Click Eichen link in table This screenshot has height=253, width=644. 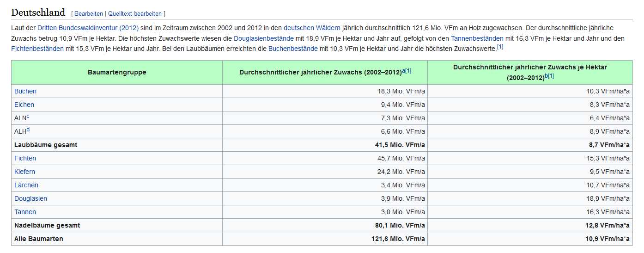[x=24, y=105]
